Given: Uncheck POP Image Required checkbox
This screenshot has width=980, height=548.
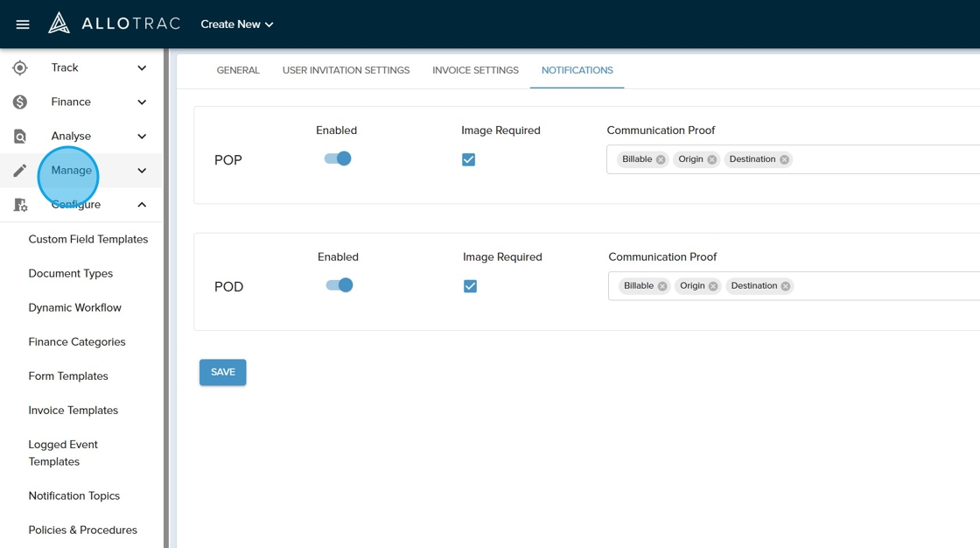Looking at the screenshot, I should (x=469, y=159).
